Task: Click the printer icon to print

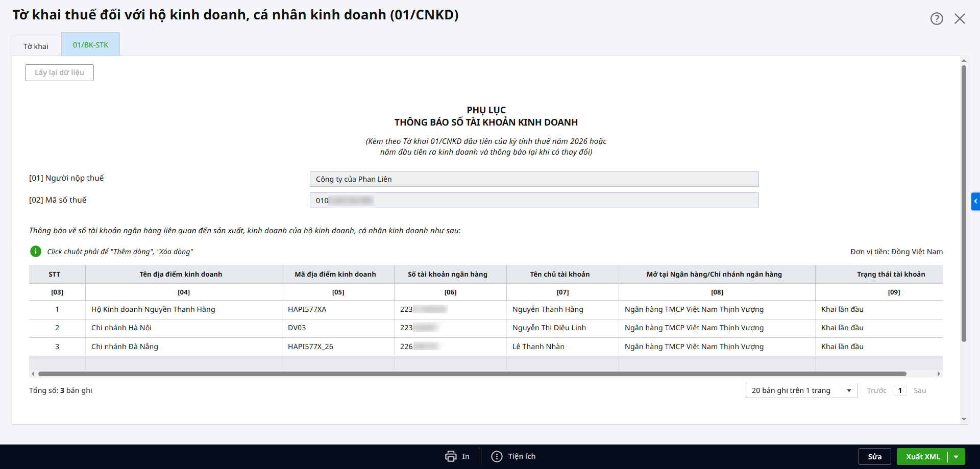Action: pos(451,456)
